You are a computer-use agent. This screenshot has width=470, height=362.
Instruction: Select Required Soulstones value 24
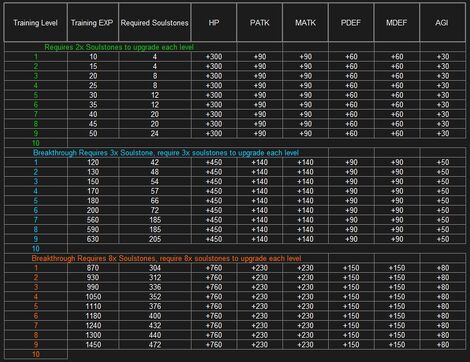155,133
